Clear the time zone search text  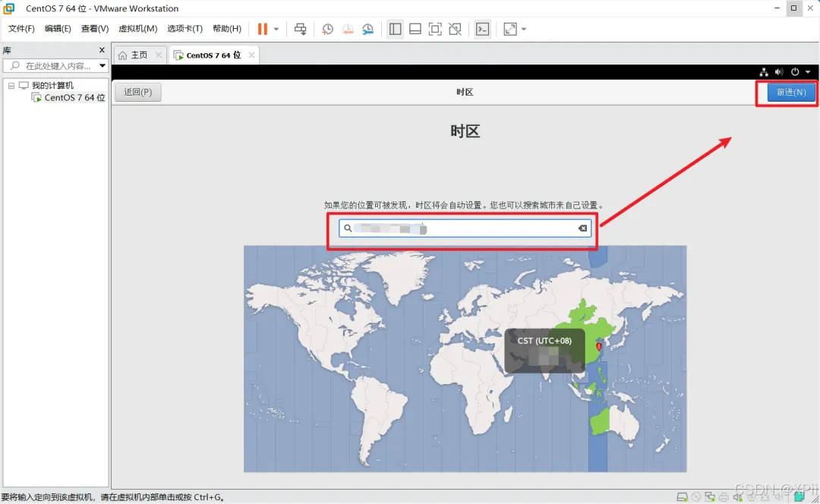[x=582, y=228]
